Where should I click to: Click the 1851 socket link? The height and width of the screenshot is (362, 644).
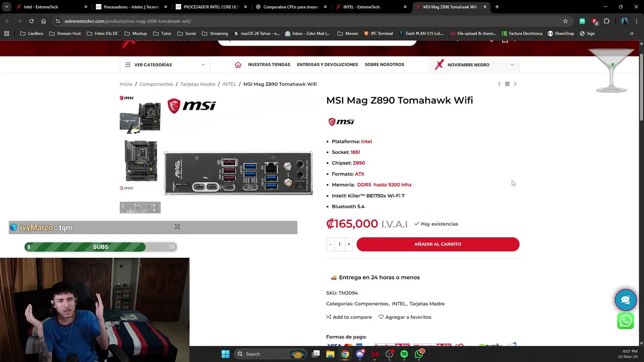coord(355,152)
